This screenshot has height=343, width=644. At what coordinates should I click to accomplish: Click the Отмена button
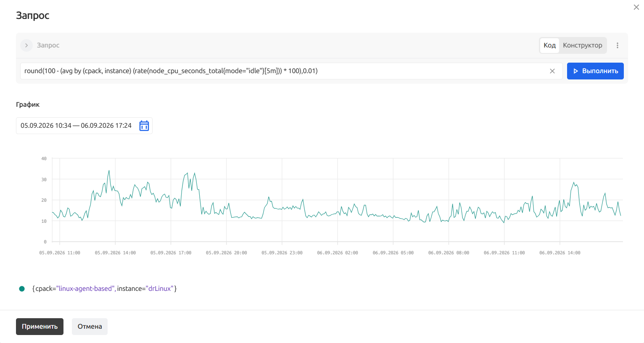coord(90,327)
